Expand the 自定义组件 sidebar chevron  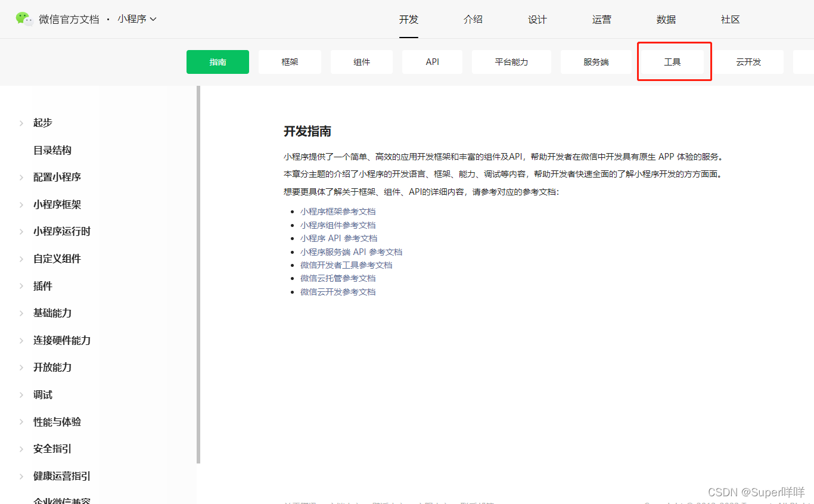point(21,259)
